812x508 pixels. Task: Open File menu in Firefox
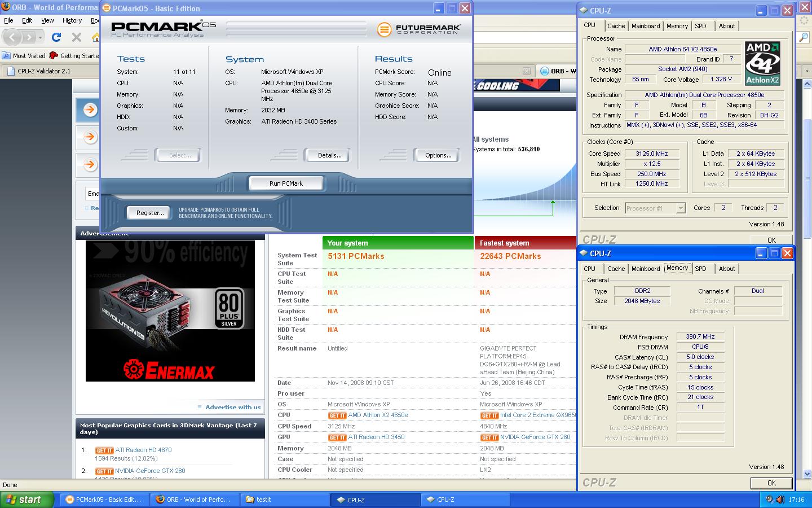tap(8, 20)
